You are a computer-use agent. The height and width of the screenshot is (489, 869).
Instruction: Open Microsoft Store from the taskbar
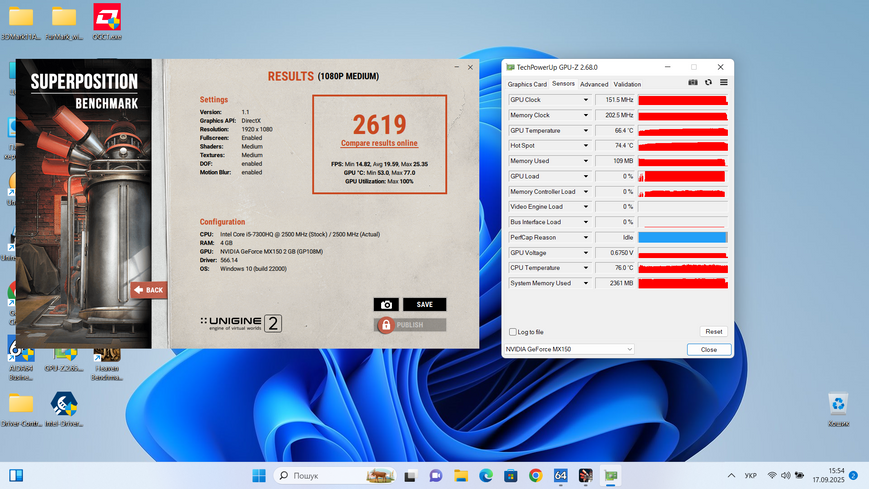pyautogui.click(x=511, y=476)
